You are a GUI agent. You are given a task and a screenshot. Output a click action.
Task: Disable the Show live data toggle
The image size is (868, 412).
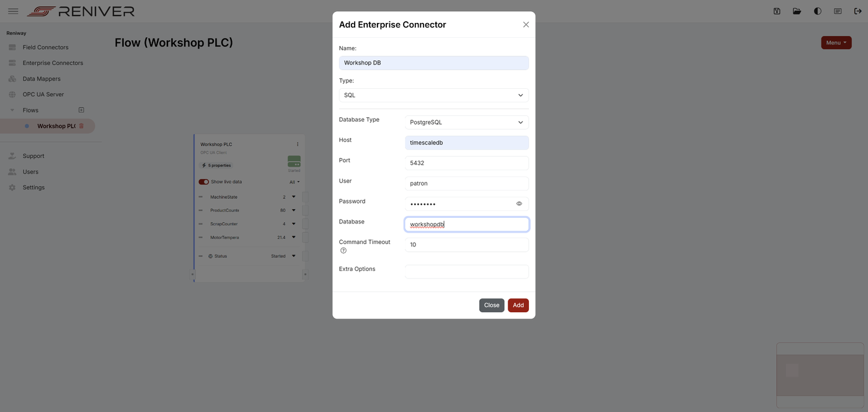click(203, 181)
